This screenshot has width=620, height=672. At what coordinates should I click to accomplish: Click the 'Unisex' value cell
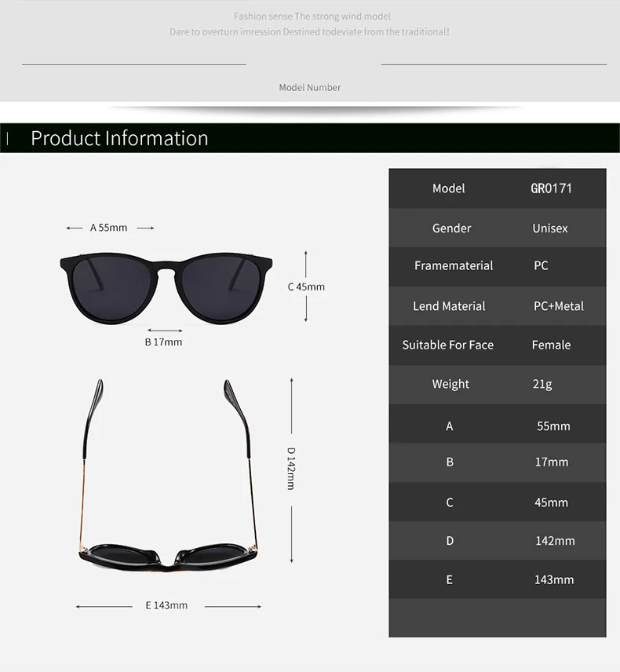[549, 228]
